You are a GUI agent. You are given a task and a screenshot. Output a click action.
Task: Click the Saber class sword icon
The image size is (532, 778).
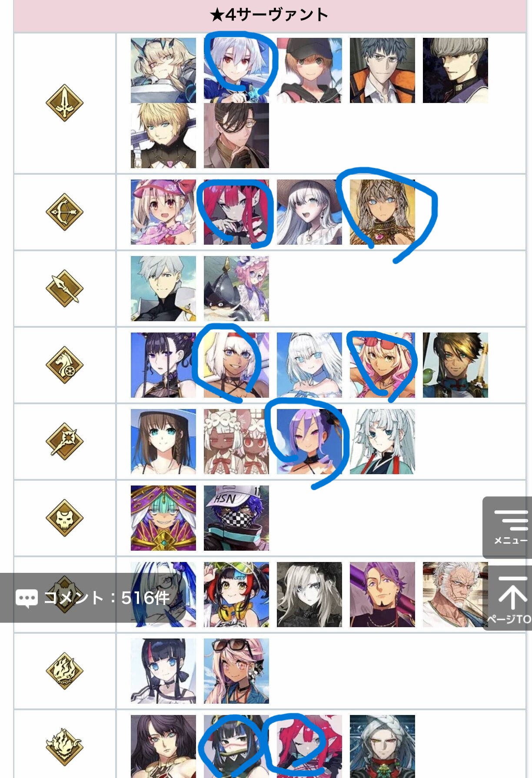coord(64,103)
